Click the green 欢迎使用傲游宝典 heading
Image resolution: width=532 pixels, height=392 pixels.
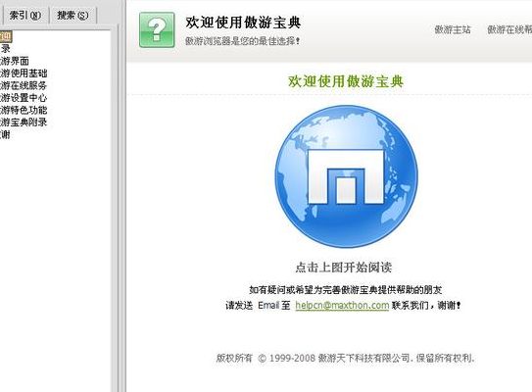click(346, 81)
